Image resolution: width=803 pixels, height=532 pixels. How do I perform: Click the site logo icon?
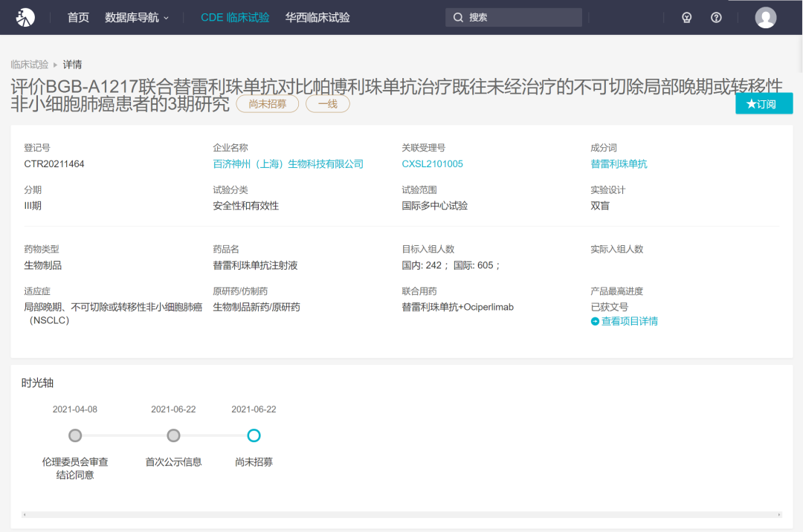pyautogui.click(x=25, y=17)
